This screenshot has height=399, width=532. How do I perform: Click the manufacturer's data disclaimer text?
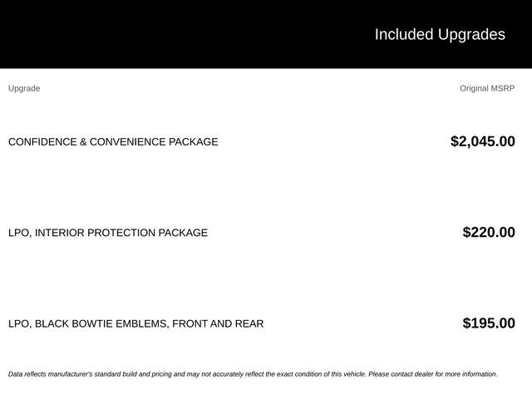[253, 374]
